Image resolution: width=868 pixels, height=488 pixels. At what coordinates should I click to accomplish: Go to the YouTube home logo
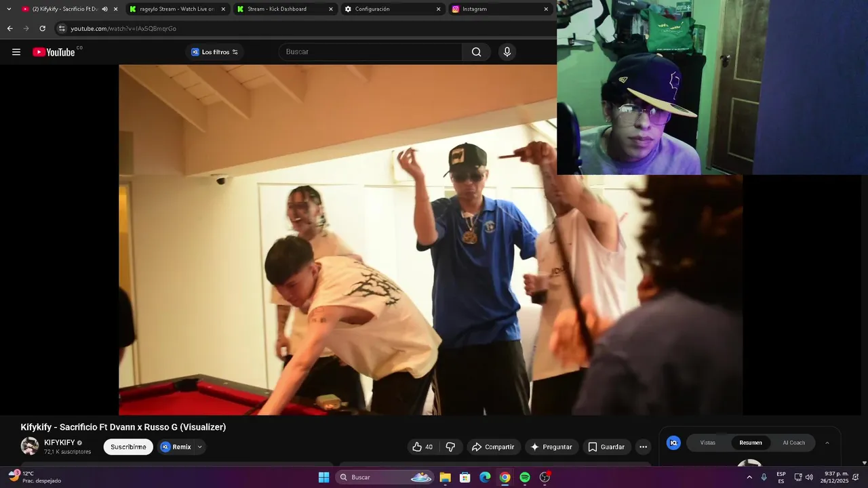(54, 52)
